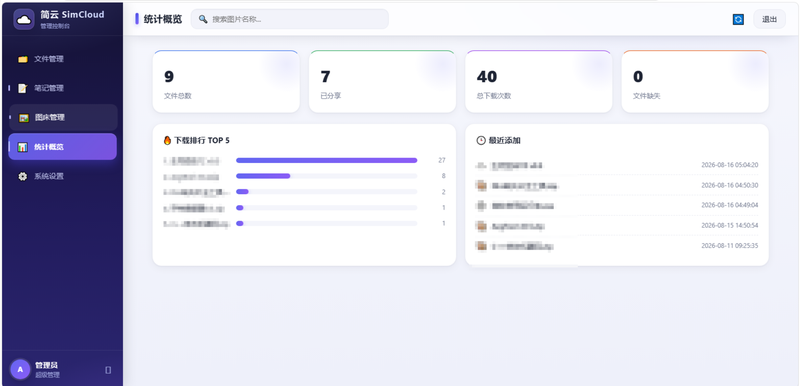This screenshot has width=800, height=386.
Task: Click the flame icon beside 下载排行 TOP 5
Action: tap(167, 140)
